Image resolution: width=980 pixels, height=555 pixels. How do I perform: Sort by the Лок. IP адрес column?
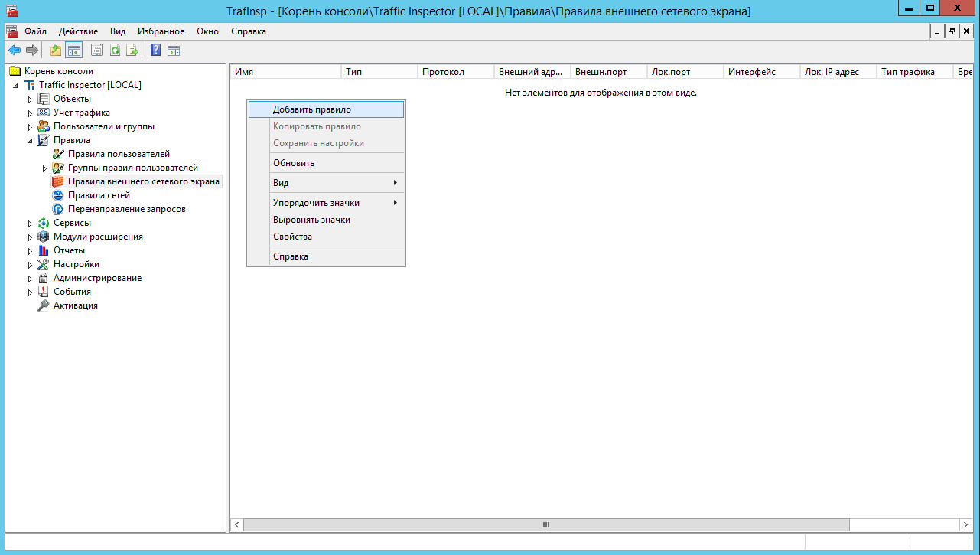click(838, 72)
